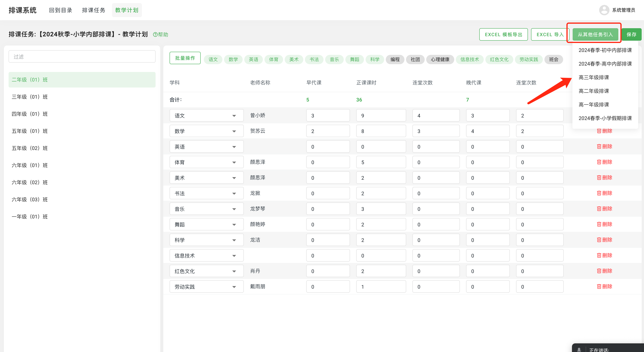The width and height of the screenshot is (644, 352).
Task: Select 高三年级排课 from the import list
Action: (x=594, y=78)
